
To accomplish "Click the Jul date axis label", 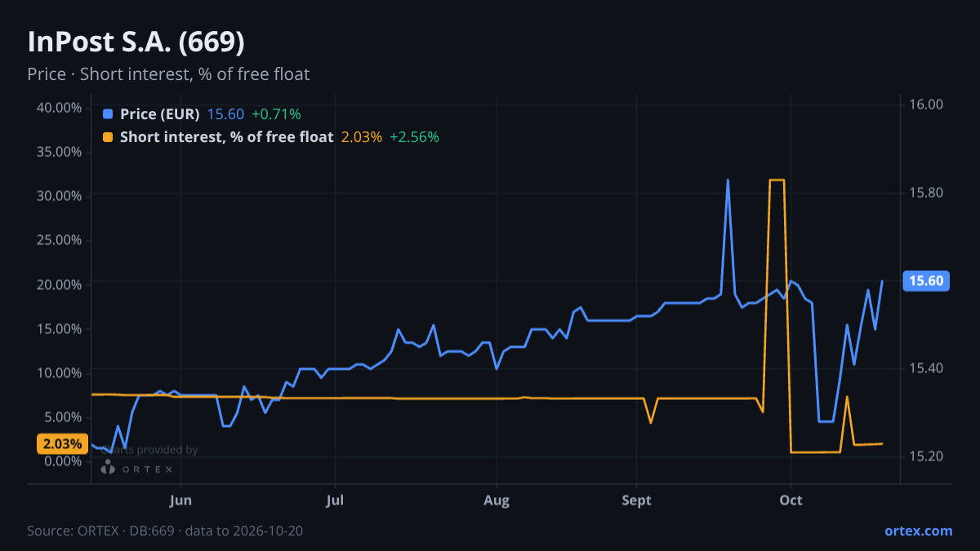I will [335, 500].
